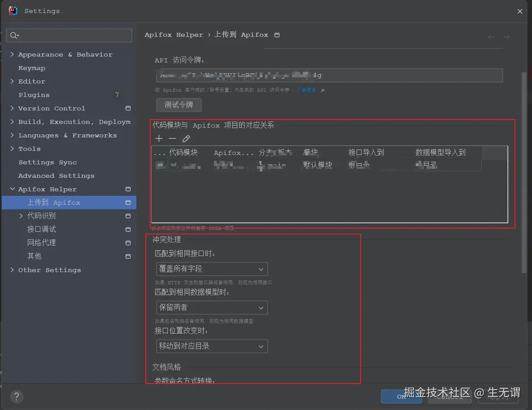The width and height of the screenshot is (532, 410).
Task: Click the 数据模型导入到 column header
Action: (440, 153)
